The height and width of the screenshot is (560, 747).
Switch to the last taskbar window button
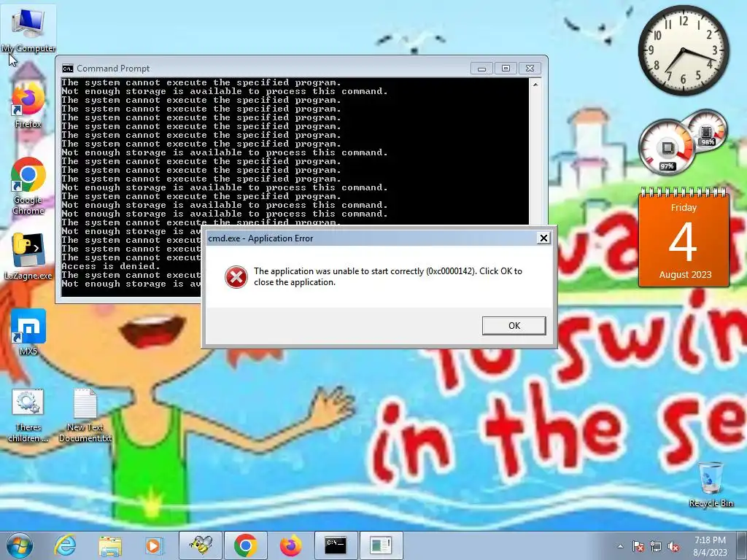click(381, 545)
